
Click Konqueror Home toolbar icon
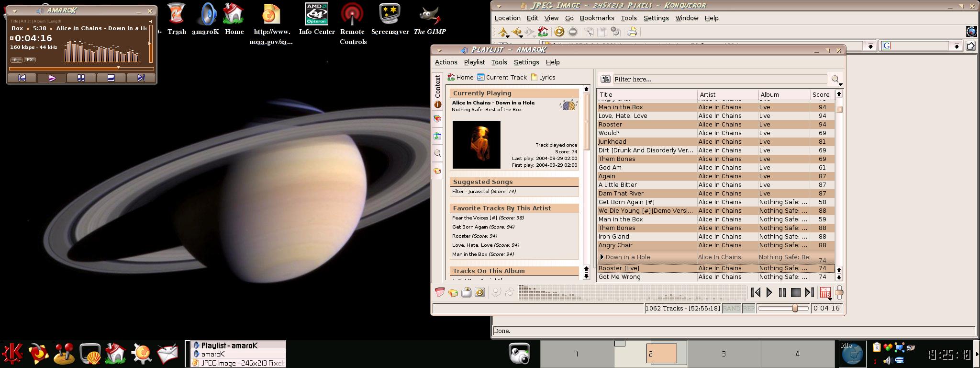[543, 32]
